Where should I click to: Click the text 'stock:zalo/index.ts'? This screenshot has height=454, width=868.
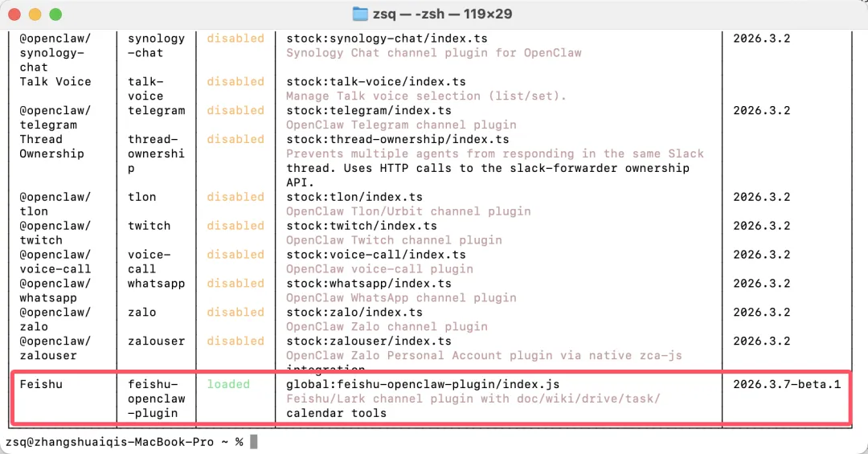(x=354, y=313)
